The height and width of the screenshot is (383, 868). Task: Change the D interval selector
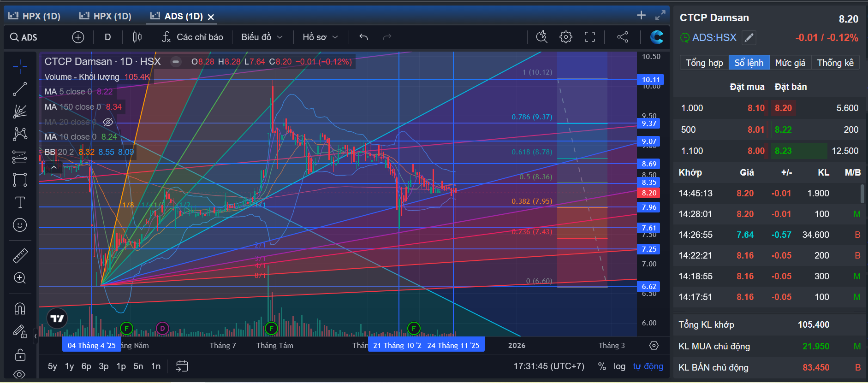click(107, 37)
